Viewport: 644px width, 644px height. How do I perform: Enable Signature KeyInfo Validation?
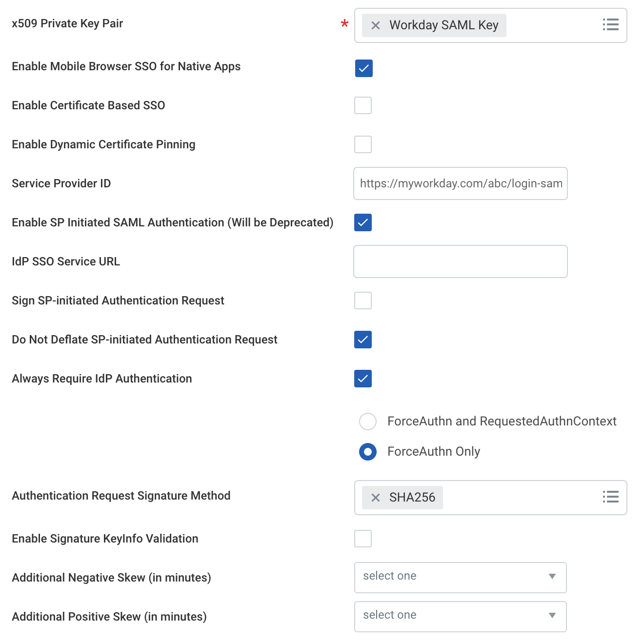click(x=363, y=539)
